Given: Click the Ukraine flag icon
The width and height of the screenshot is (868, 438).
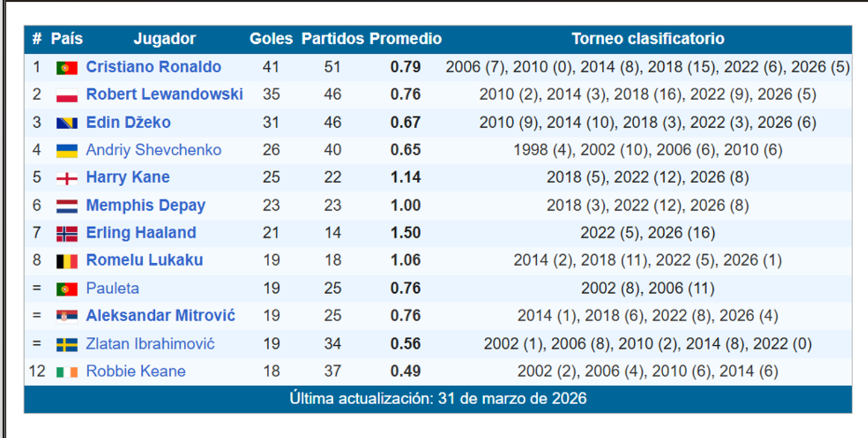Looking at the screenshot, I should point(67,151).
